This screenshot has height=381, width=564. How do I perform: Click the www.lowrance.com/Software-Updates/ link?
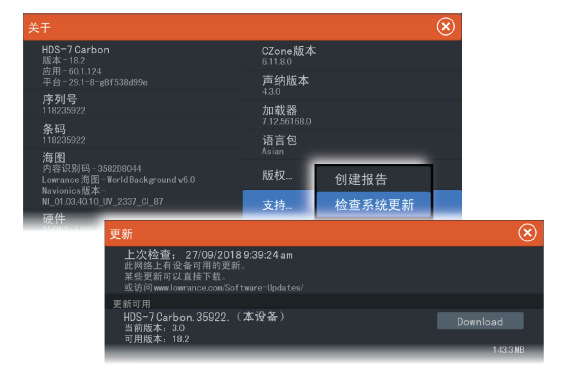pyautogui.click(x=228, y=287)
